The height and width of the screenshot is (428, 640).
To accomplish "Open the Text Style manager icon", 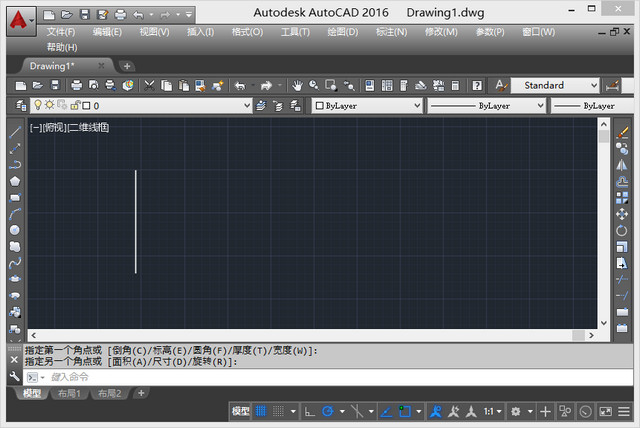I will (x=501, y=85).
